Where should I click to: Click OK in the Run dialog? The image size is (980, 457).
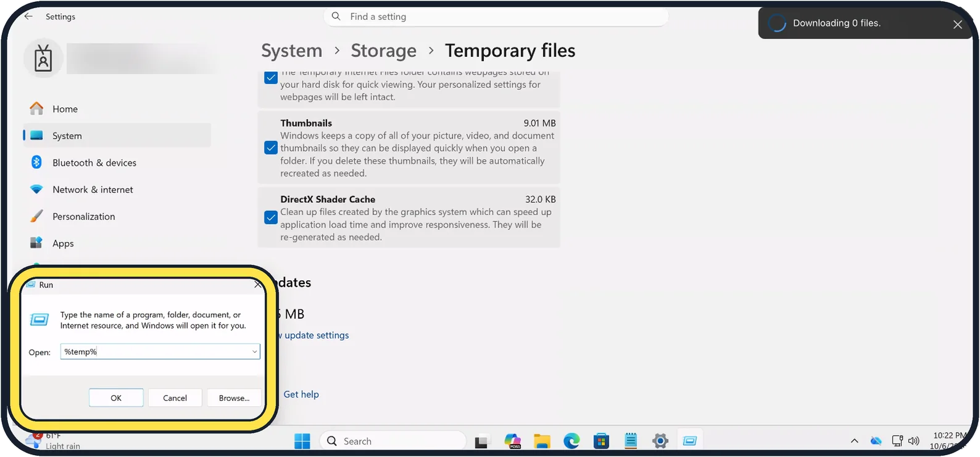pyautogui.click(x=116, y=398)
